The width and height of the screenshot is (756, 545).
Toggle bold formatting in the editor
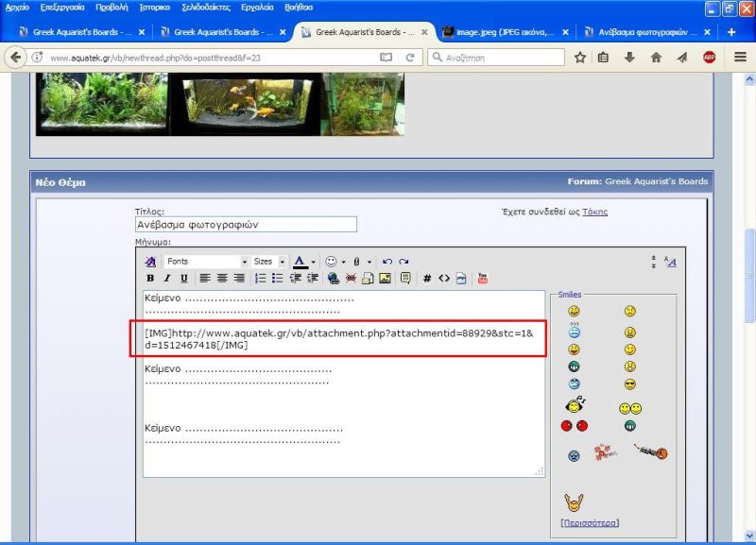click(x=150, y=279)
